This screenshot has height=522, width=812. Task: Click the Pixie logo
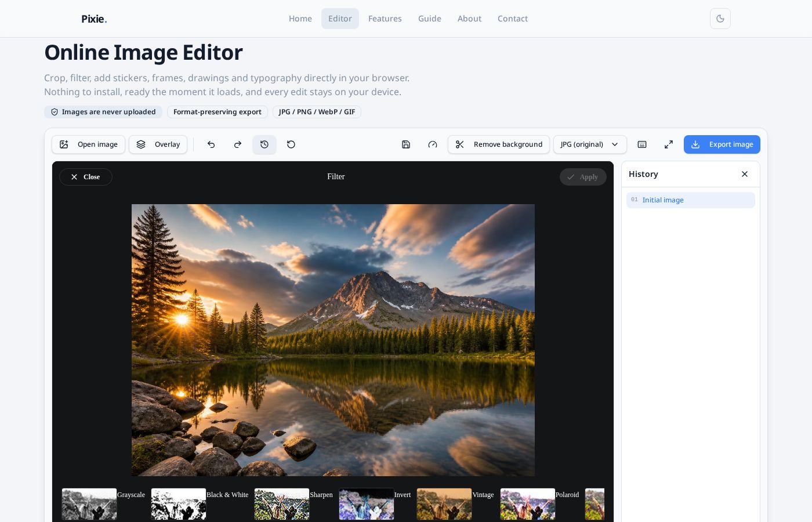pos(94,19)
